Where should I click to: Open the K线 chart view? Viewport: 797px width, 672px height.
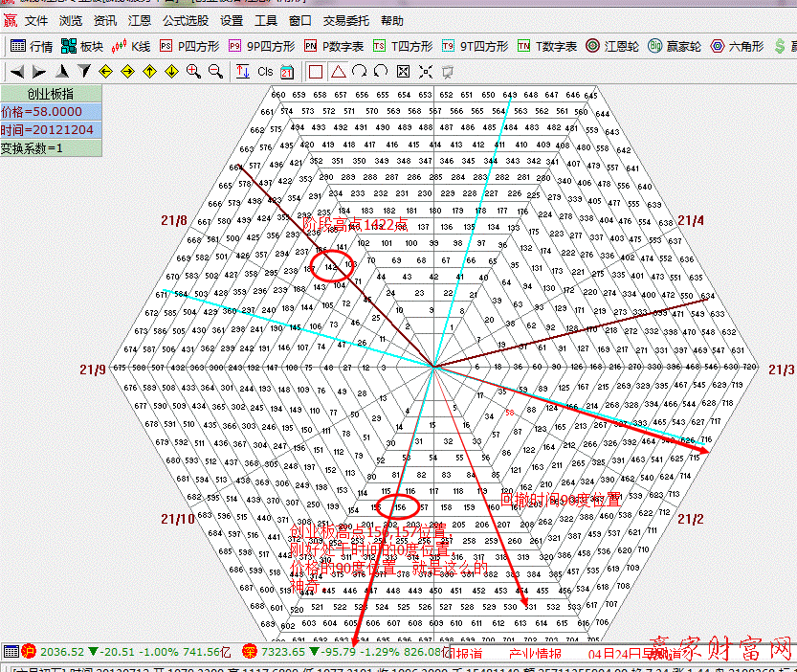(x=132, y=46)
